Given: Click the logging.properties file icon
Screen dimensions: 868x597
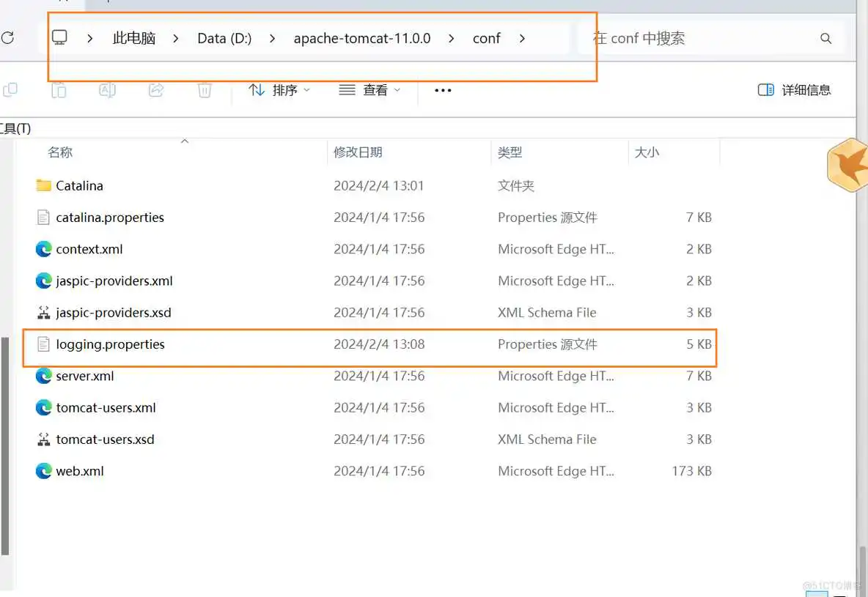Looking at the screenshot, I should (43, 344).
